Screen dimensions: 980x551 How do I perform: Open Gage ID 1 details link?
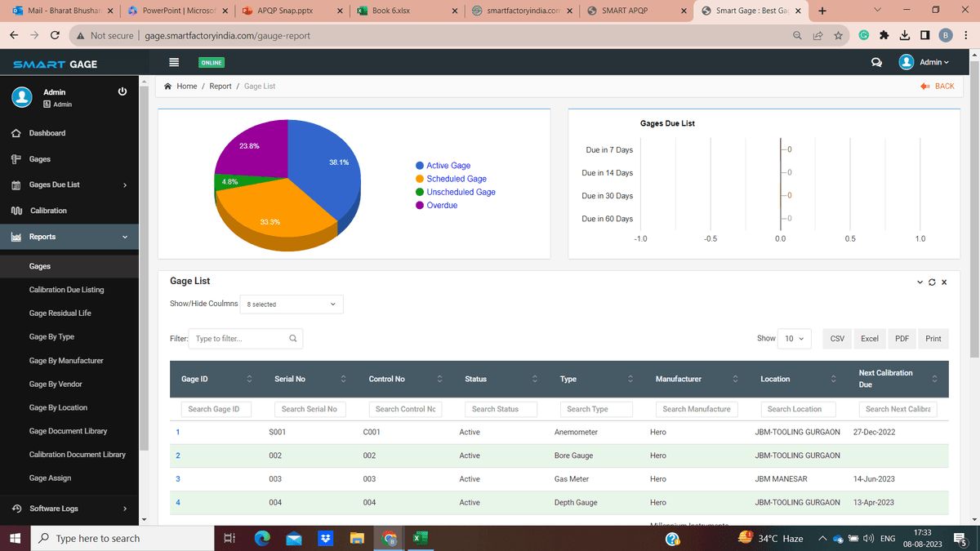tap(178, 432)
